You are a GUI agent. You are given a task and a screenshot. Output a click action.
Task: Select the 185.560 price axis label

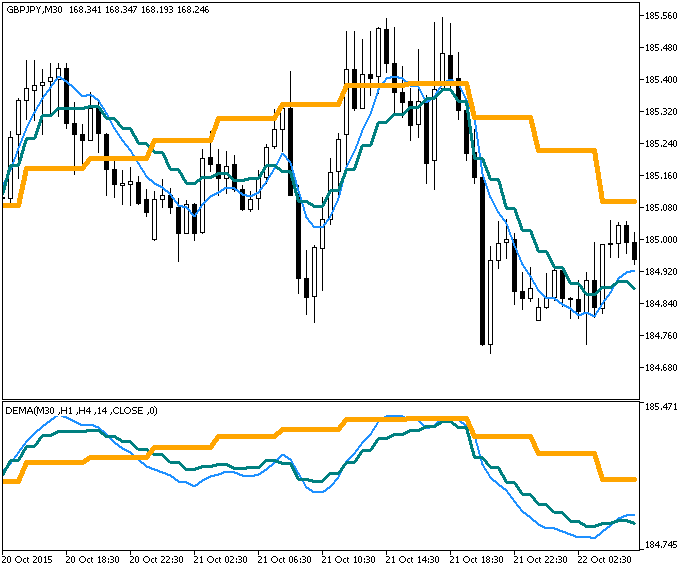663,16
